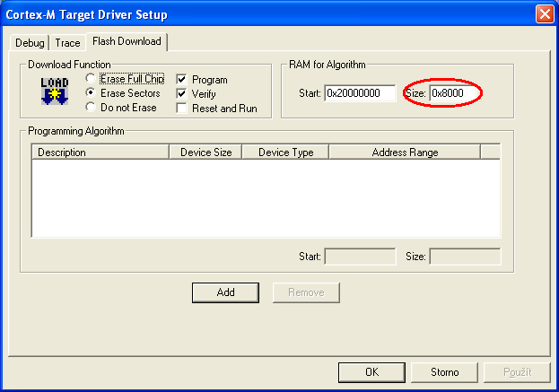Click the disabled Remove button
The width and height of the screenshot is (559, 392).
coord(306,292)
